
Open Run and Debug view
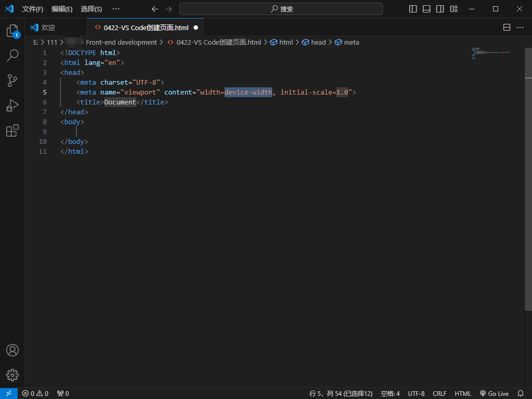tap(12, 105)
